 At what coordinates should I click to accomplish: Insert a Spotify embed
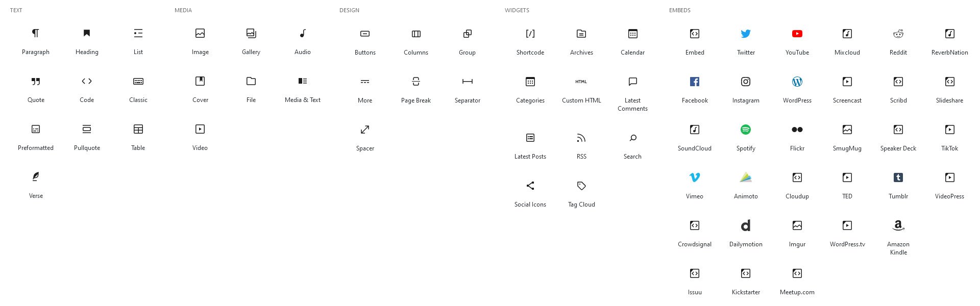(x=746, y=138)
